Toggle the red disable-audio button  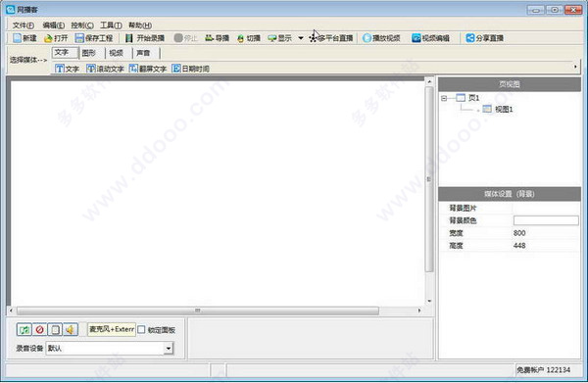point(39,330)
